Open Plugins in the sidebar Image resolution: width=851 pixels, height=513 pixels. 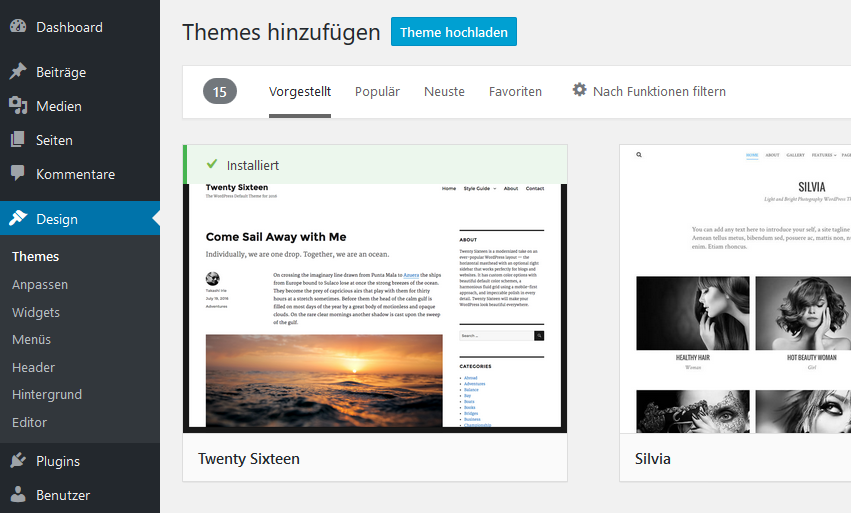(x=80, y=461)
